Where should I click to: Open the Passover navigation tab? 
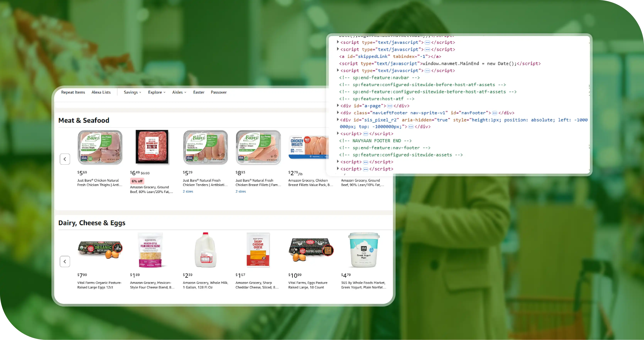click(x=219, y=92)
